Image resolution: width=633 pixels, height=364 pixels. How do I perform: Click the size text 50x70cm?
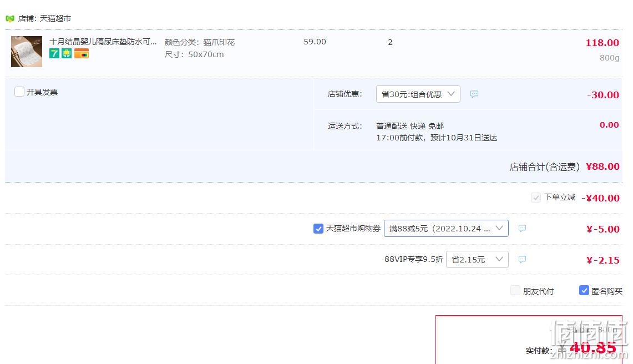tap(206, 54)
